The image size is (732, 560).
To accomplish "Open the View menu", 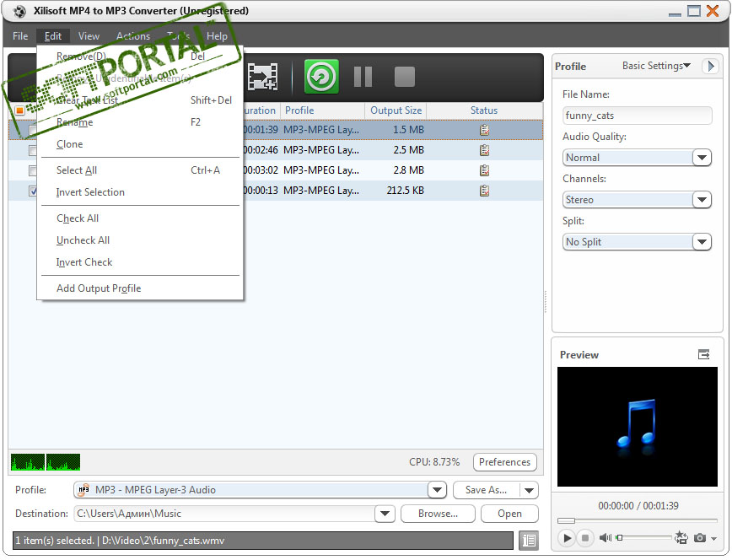I will pos(89,36).
